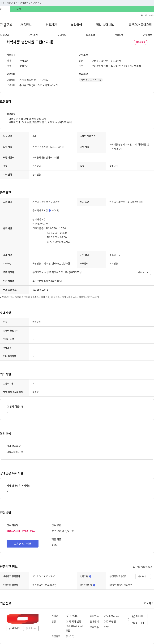The height and width of the screenshot is (644, 154).
Task: Block company with 열람차단 button
Action: pos(31,628)
